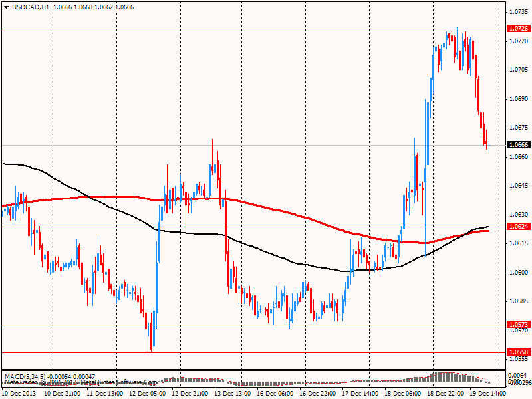The width and height of the screenshot is (532, 399).
Task: Click the 18 Dec 22:00 time label
Action: 446,394
